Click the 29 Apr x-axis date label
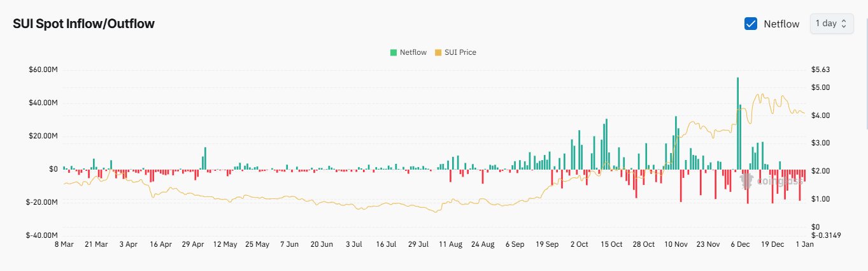This screenshot has height=271, width=868. point(193,244)
